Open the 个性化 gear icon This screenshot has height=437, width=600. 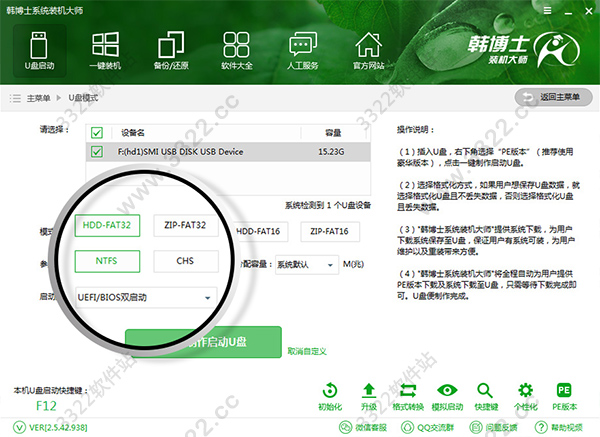coord(525,396)
